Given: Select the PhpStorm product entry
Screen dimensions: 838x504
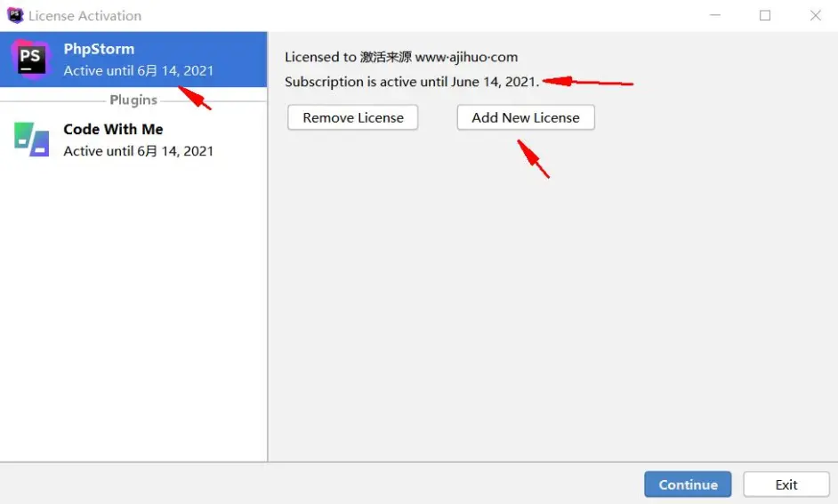Looking at the screenshot, I should 133,60.
